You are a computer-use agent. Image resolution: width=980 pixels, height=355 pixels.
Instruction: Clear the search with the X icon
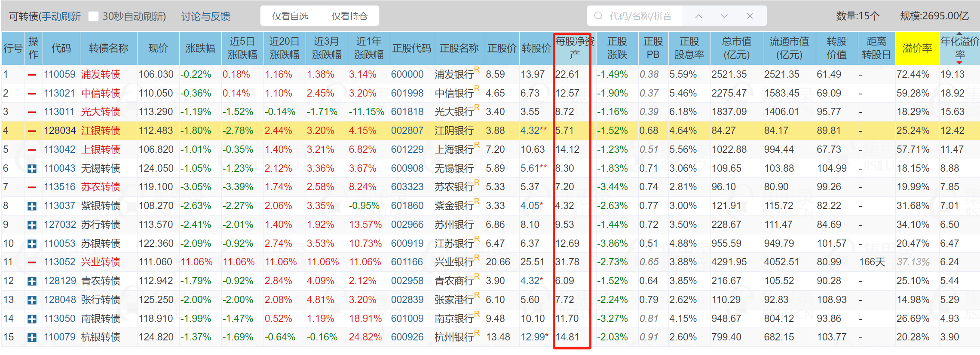(750, 16)
